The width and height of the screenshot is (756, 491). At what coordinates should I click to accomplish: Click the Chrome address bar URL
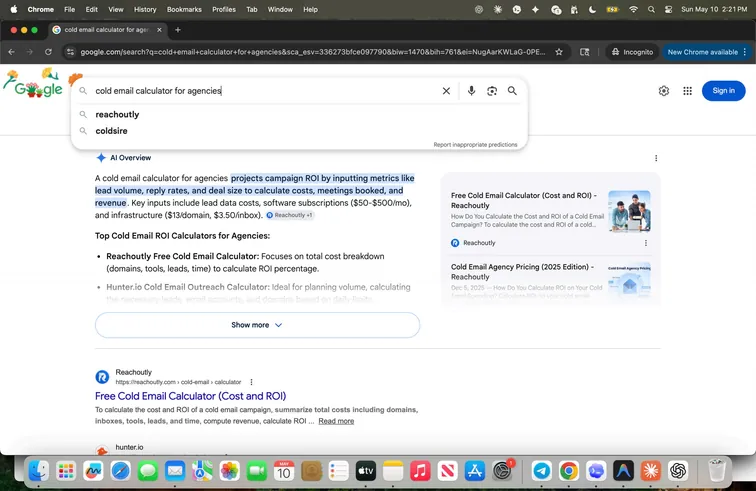312,52
